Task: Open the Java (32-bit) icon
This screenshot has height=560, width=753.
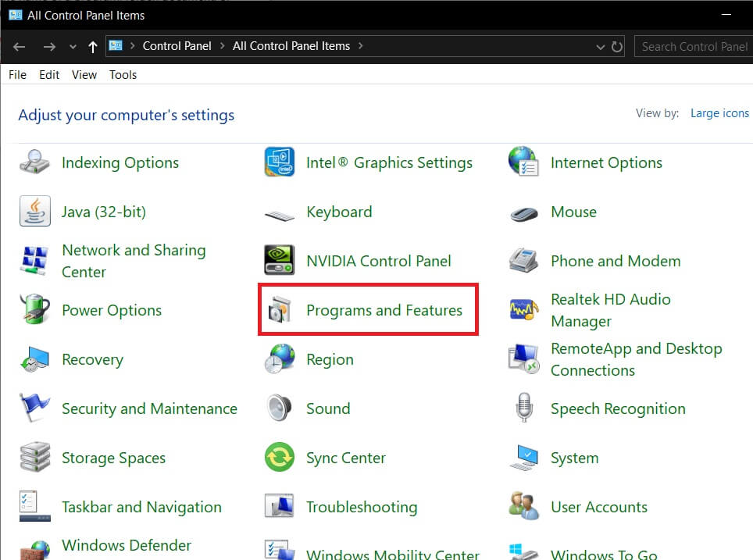Action: coord(34,212)
